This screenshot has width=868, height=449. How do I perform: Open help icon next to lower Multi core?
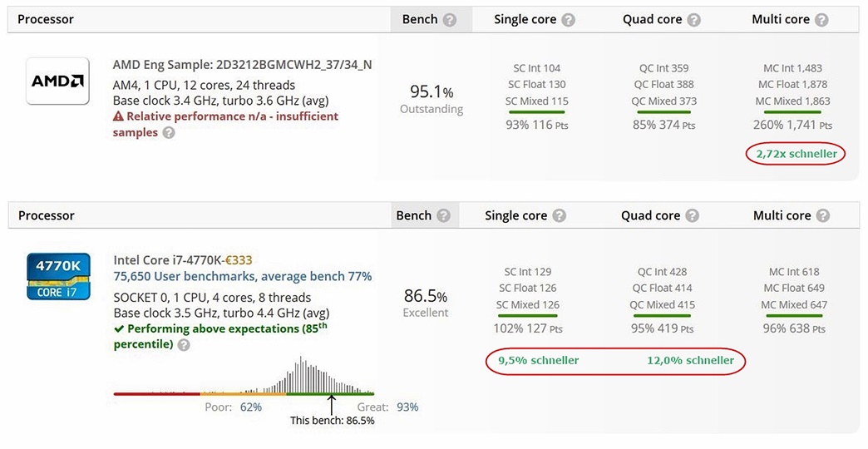(x=822, y=216)
